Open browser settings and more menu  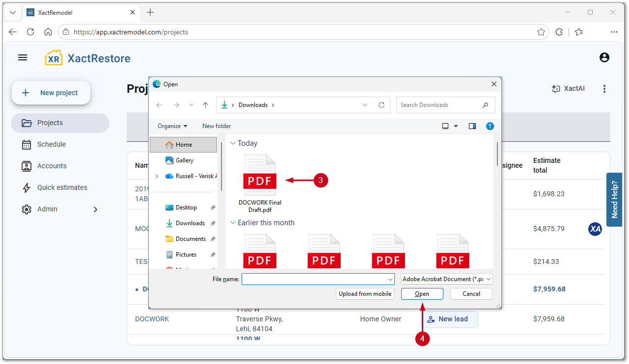[x=614, y=32]
